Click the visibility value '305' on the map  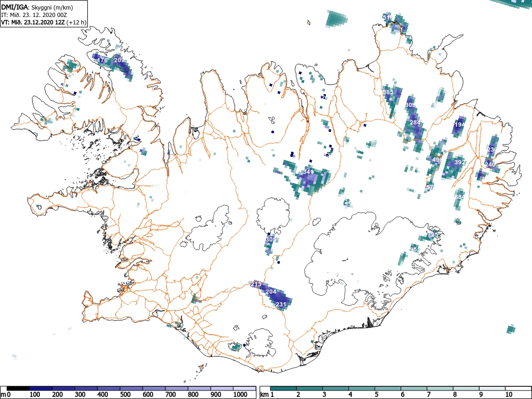271,239
